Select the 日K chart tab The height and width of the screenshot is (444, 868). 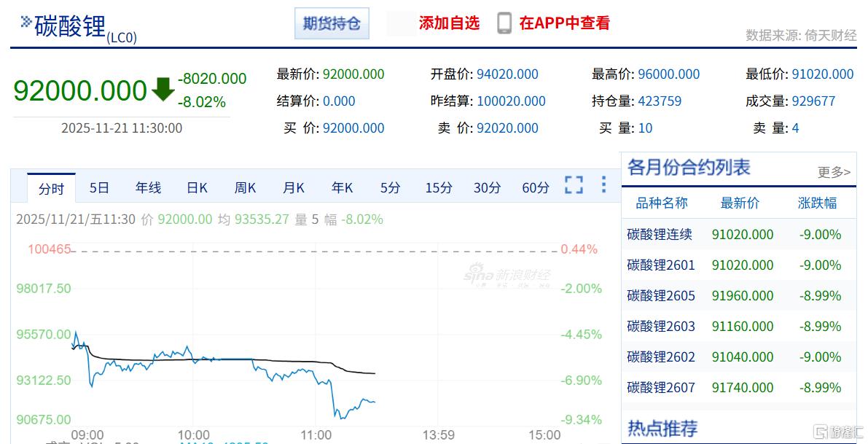197,187
